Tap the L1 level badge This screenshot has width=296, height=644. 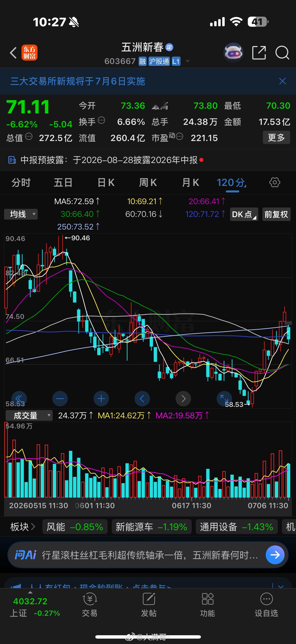pos(176,61)
